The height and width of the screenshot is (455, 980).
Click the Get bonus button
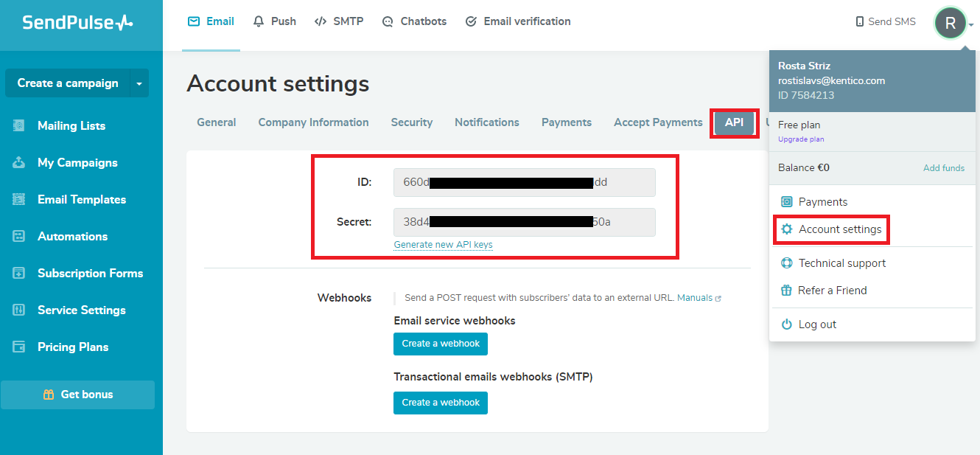[77, 395]
